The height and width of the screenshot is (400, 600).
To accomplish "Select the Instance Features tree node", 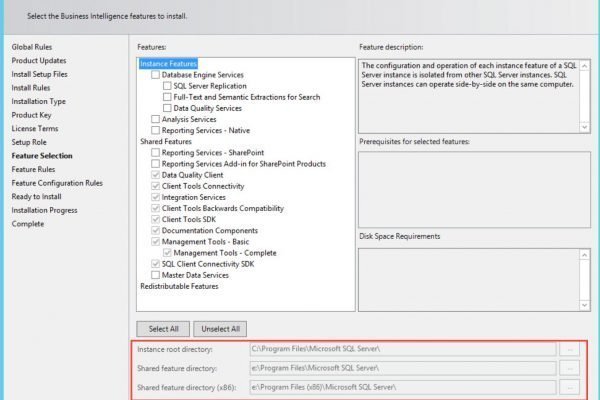I will tap(169, 64).
